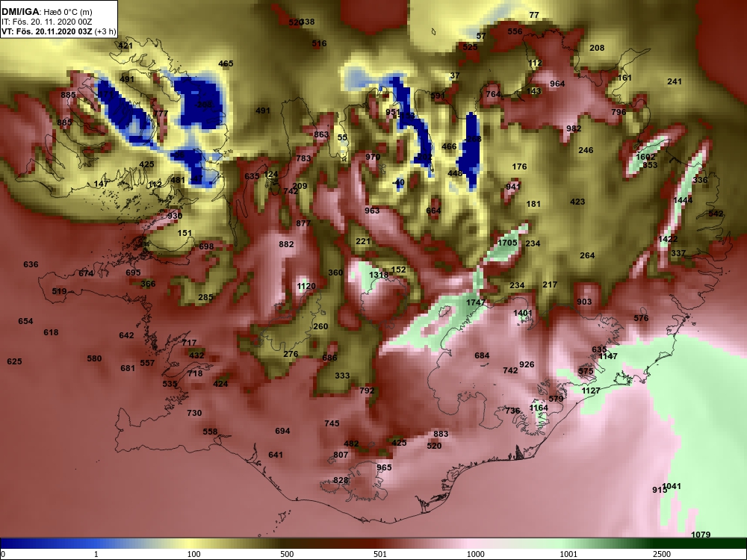The width and height of the screenshot is (747, 560).
Task: Click the map value 1422
Action: coord(667,239)
